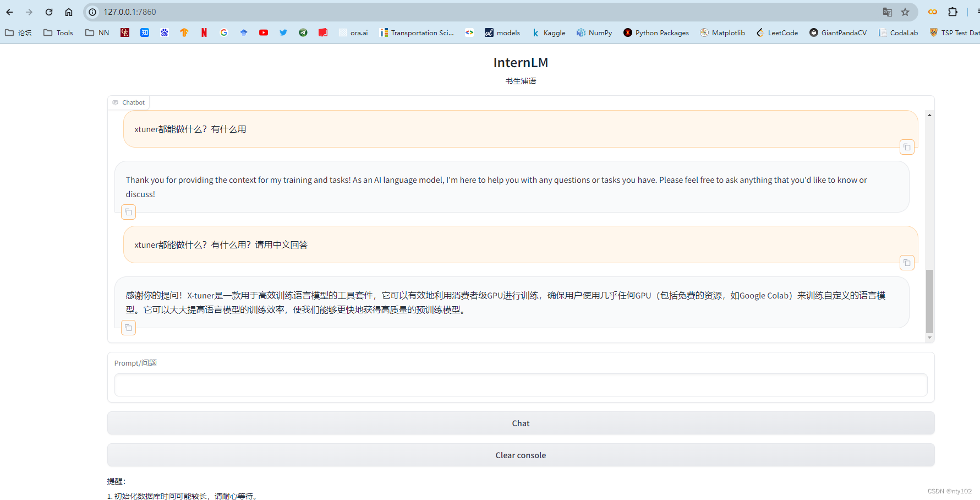Click the 'Thank you for providing' reply text
The width and height of the screenshot is (980, 500).
(x=496, y=187)
